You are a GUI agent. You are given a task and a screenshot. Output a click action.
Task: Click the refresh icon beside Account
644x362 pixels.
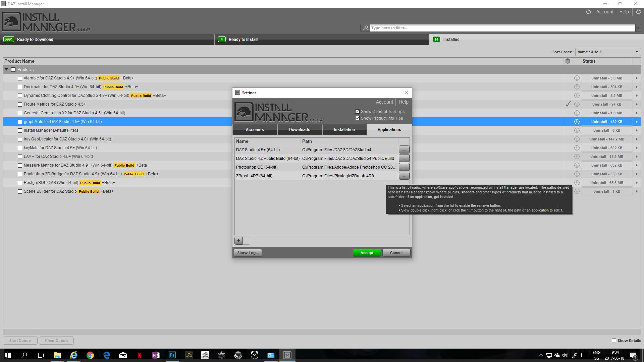[588, 12]
